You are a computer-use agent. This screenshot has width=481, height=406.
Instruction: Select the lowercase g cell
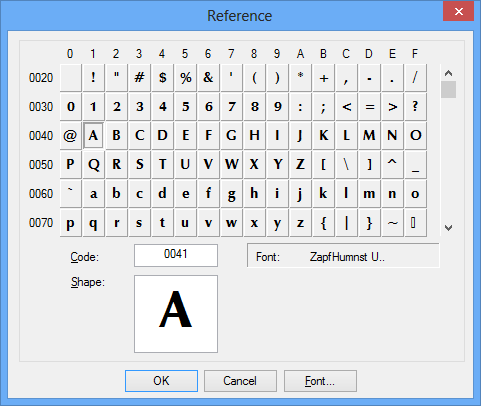point(231,193)
